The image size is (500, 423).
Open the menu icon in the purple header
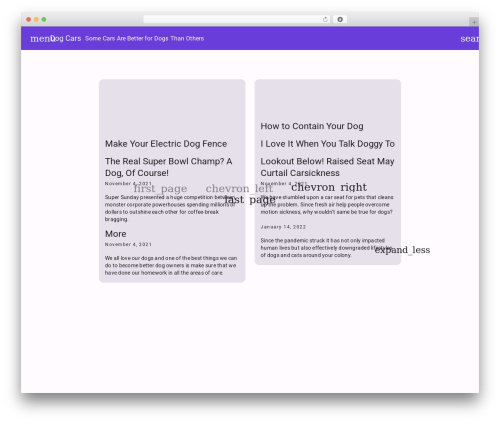(42, 39)
